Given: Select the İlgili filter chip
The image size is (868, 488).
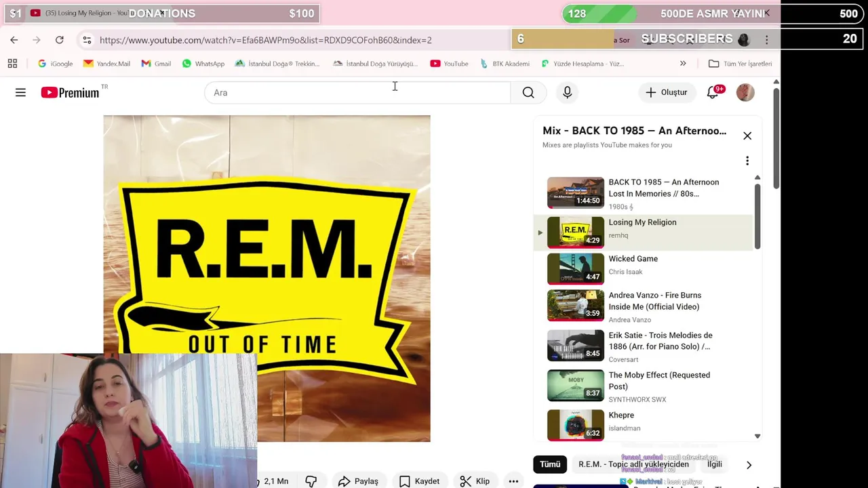Looking at the screenshot, I should pyautogui.click(x=715, y=464).
